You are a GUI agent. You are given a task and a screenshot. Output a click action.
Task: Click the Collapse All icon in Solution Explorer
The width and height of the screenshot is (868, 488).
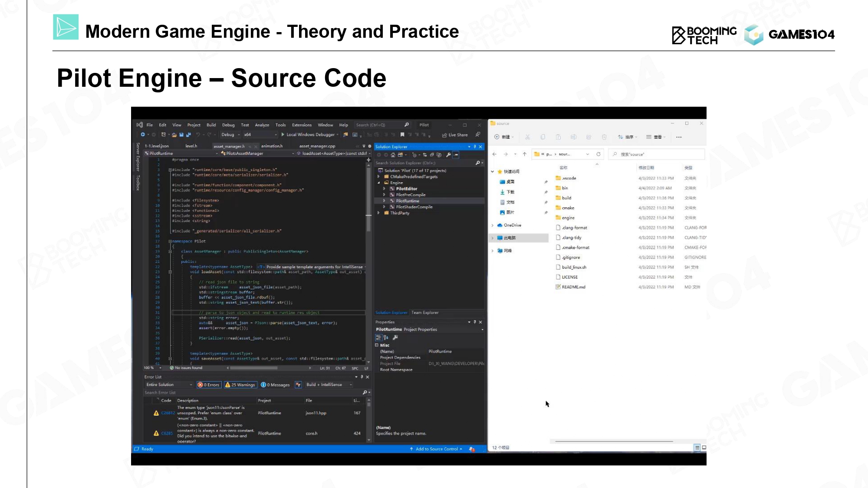[x=432, y=155]
